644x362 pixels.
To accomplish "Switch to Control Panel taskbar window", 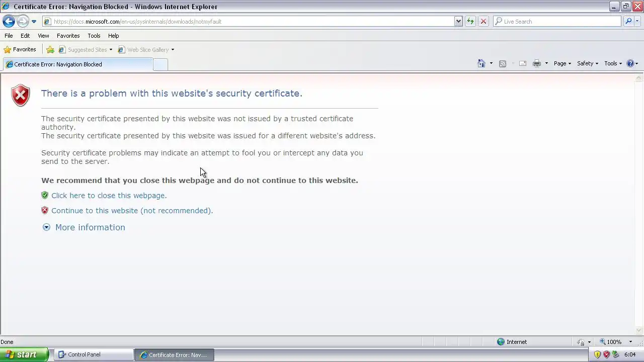I will click(x=94, y=354).
